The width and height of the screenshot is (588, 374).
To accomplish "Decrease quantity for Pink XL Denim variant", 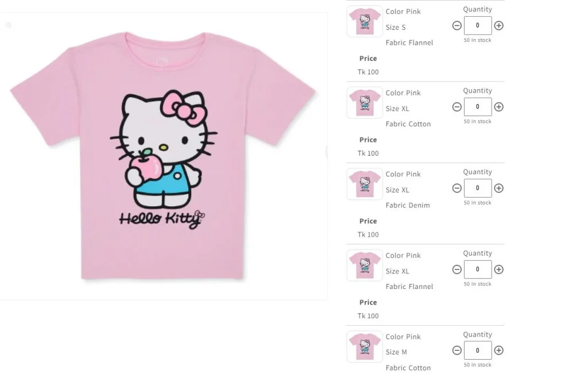I will (457, 188).
